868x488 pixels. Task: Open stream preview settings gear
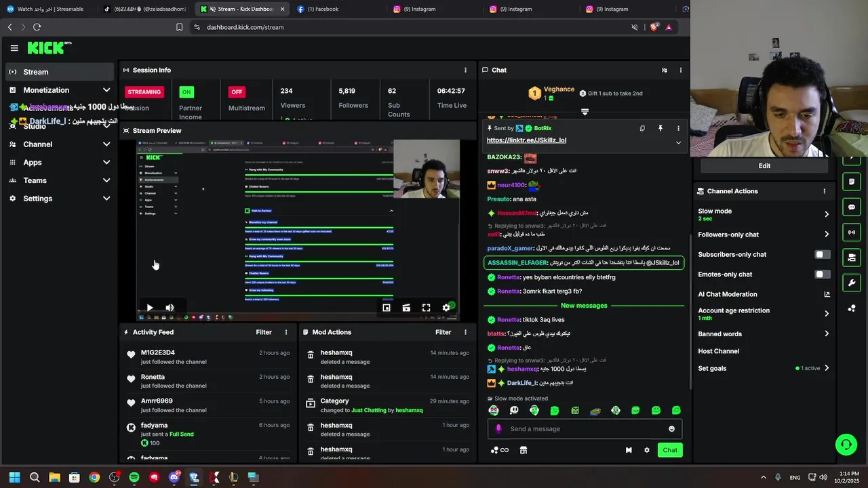coord(446,308)
